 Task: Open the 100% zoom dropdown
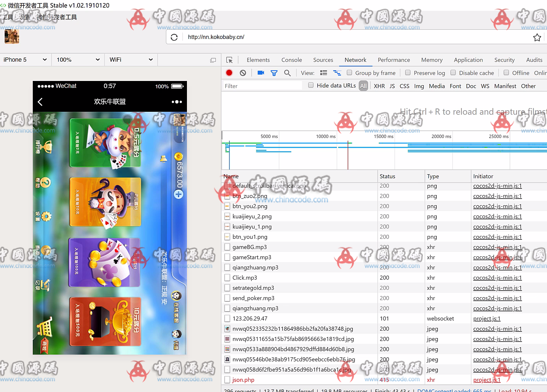pyautogui.click(x=78, y=60)
